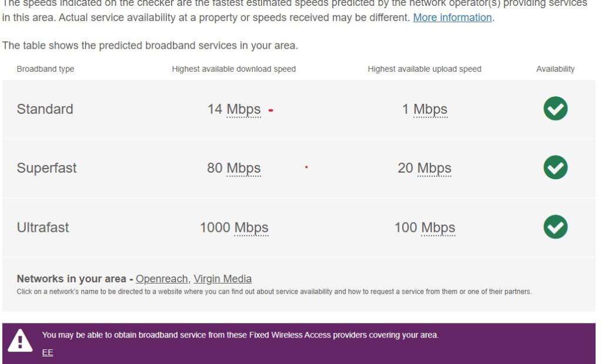602x364 pixels.
Task: Click the Highest available upload speed header
Action: pos(424,69)
